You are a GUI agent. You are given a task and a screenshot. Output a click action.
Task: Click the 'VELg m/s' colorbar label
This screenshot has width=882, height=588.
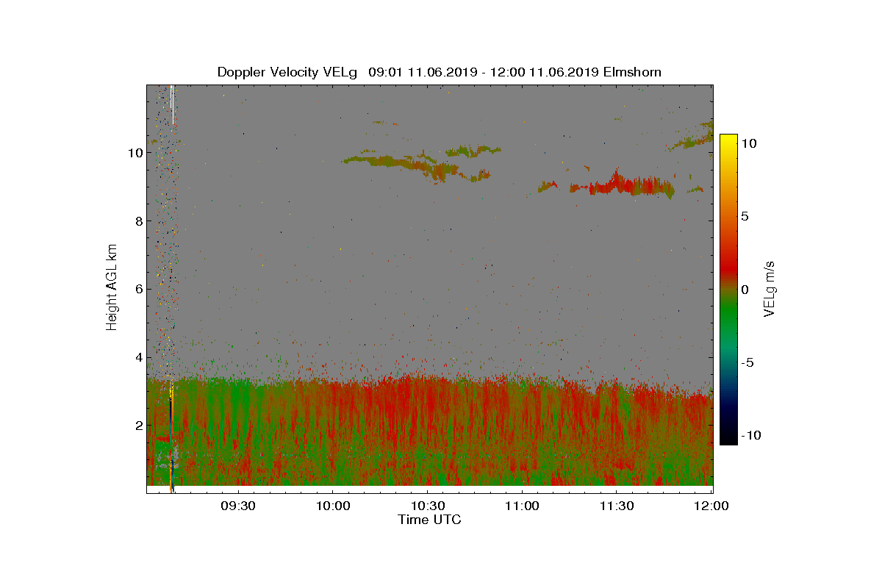click(x=770, y=287)
